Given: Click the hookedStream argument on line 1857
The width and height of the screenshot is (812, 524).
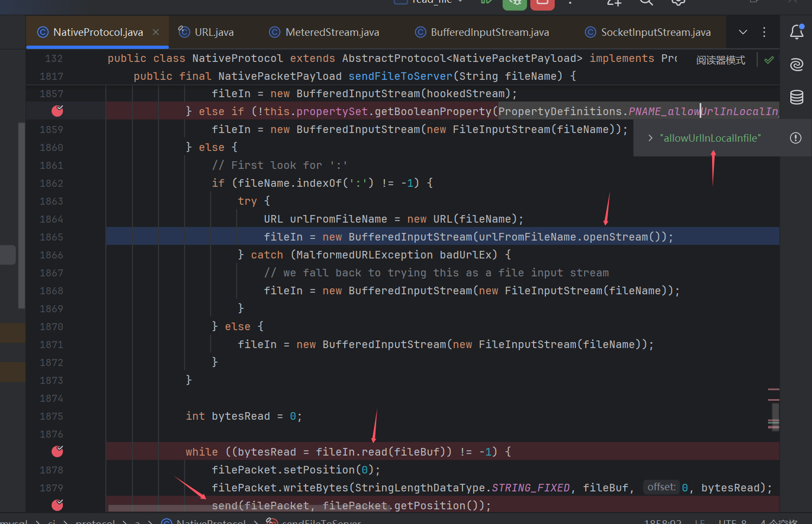Looking at the screenshot, I should point(466,93).
